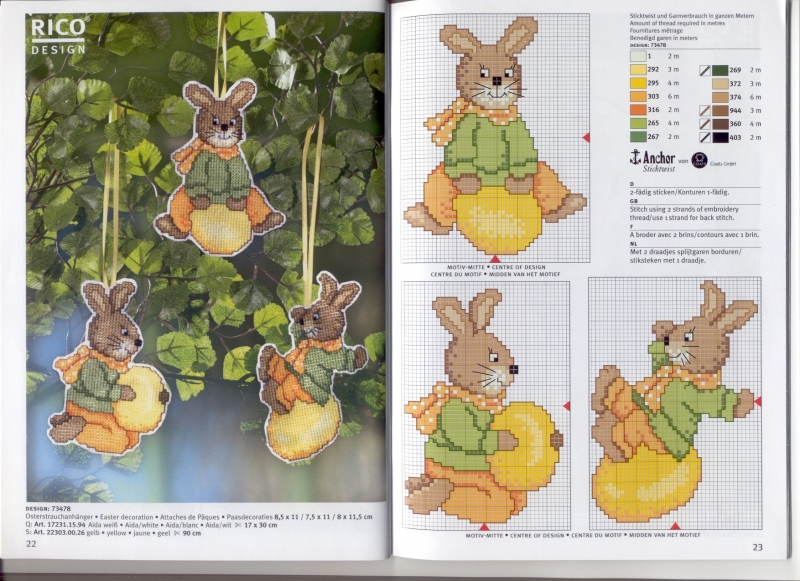Click page number 23
Screen dimensions: 800x581
click(x=757, y=546)
